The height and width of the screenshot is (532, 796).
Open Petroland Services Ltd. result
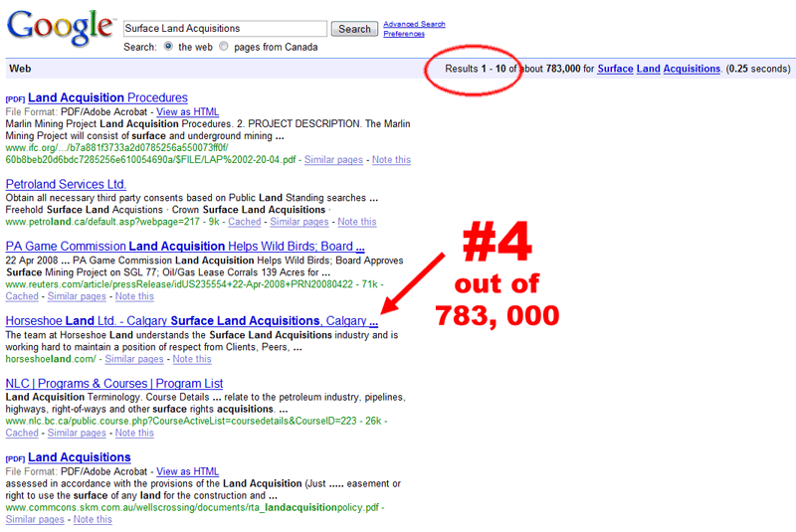(x=66, y=184)
